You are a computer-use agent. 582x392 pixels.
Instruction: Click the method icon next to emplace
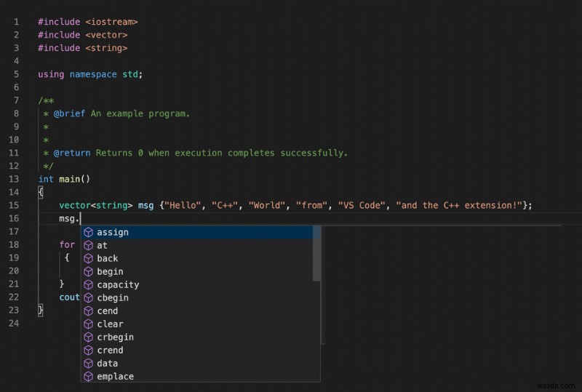88,377
